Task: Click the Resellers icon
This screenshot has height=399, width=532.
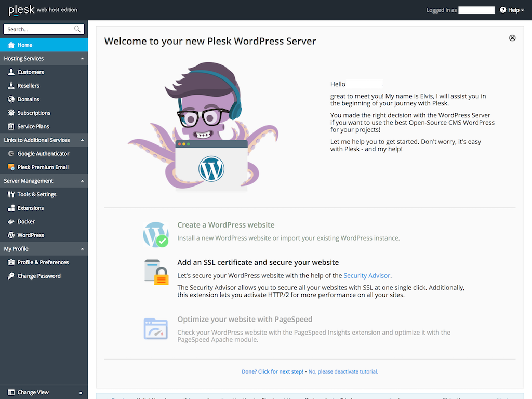Action: tap(11, 86)
